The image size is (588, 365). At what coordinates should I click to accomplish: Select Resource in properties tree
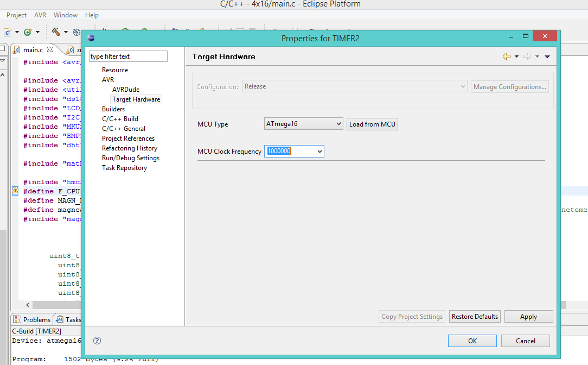click(115, 70)
